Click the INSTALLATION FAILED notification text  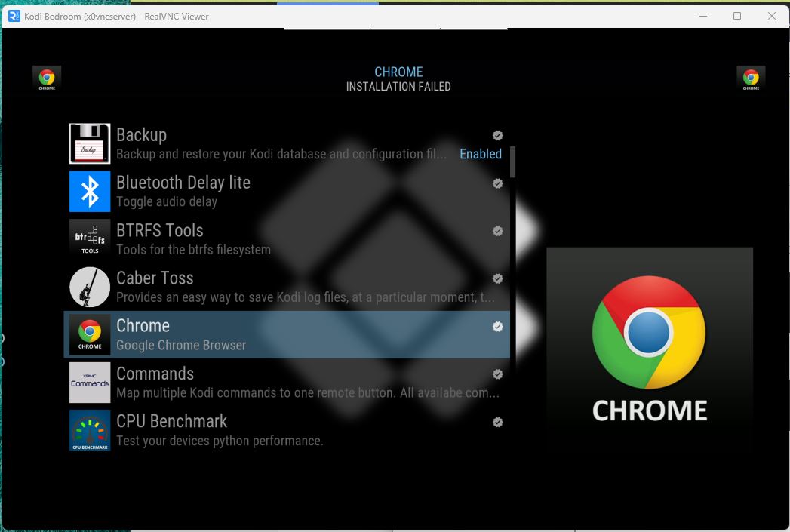[x=398, y=87]
